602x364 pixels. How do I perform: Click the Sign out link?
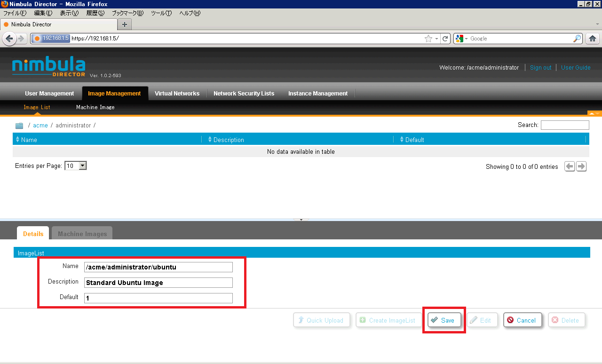click(x=540, y=68)
